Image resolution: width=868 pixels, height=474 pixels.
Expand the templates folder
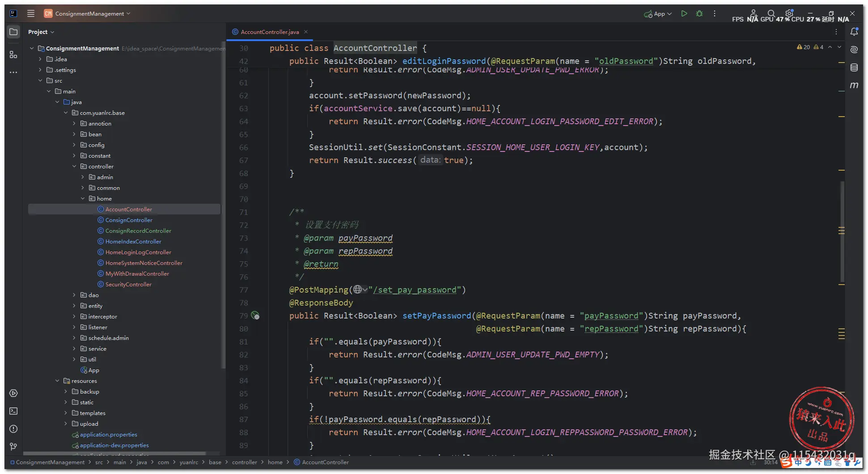click(x=66, y=413)
